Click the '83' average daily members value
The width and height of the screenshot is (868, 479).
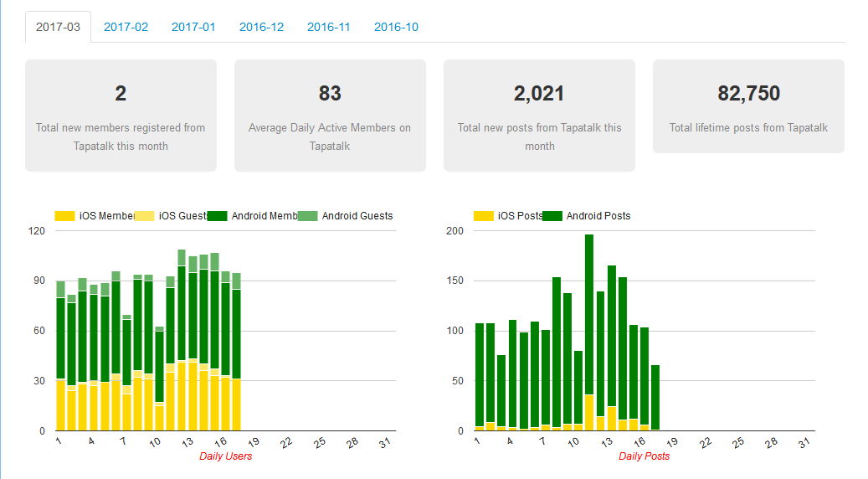click(330, 94)
